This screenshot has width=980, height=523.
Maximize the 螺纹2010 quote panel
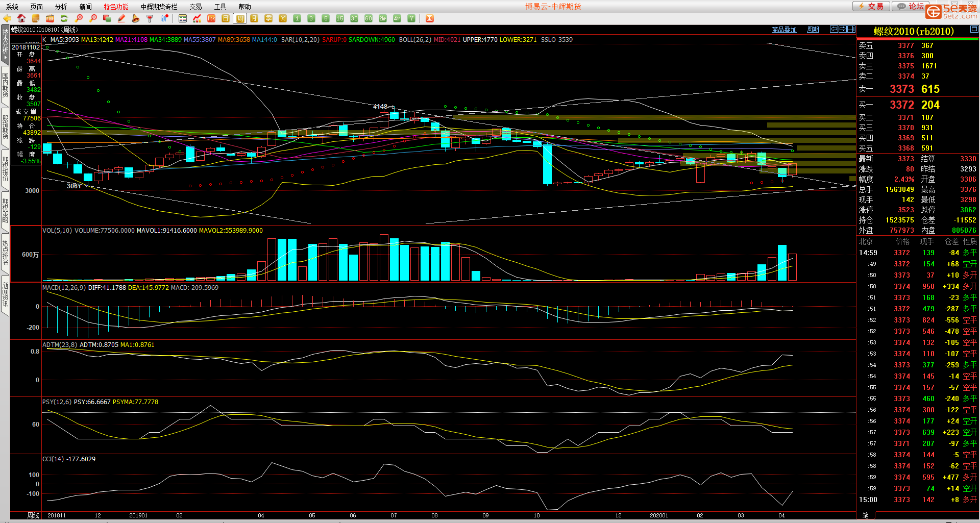974,29
